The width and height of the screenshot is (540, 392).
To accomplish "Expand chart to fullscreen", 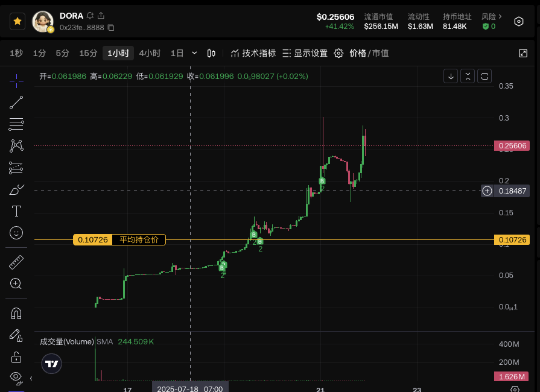I will 523,53.
